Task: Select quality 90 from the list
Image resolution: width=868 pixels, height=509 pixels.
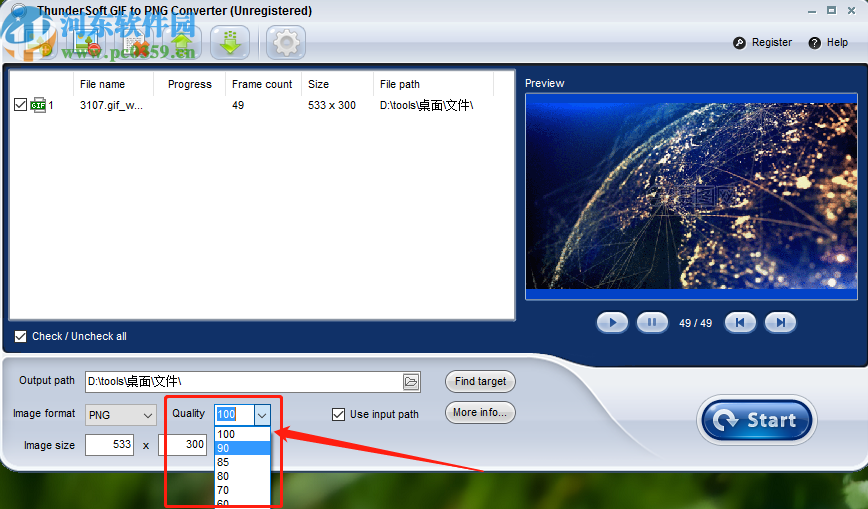Action: click(242, 448)
